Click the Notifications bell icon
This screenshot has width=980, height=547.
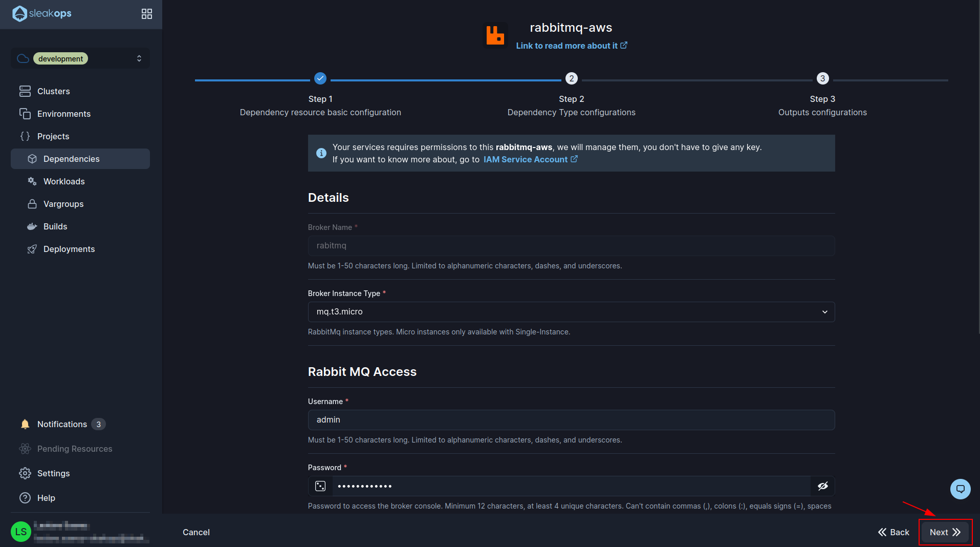tap(25, 424)
